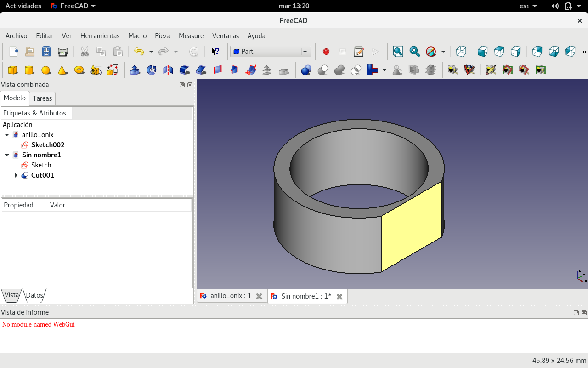Undock the Vista combinada panel

pos(182,85)
